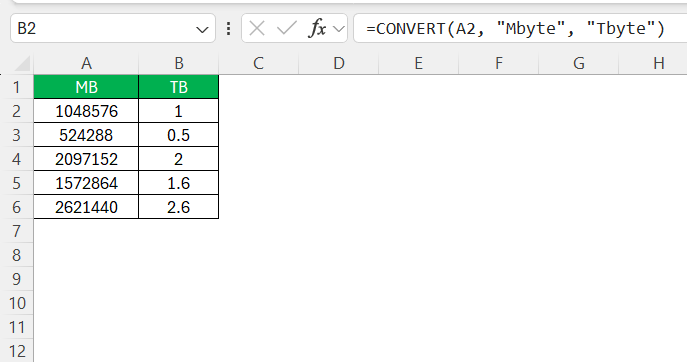
Task: Select column A header
Action: tap(86, 64)
